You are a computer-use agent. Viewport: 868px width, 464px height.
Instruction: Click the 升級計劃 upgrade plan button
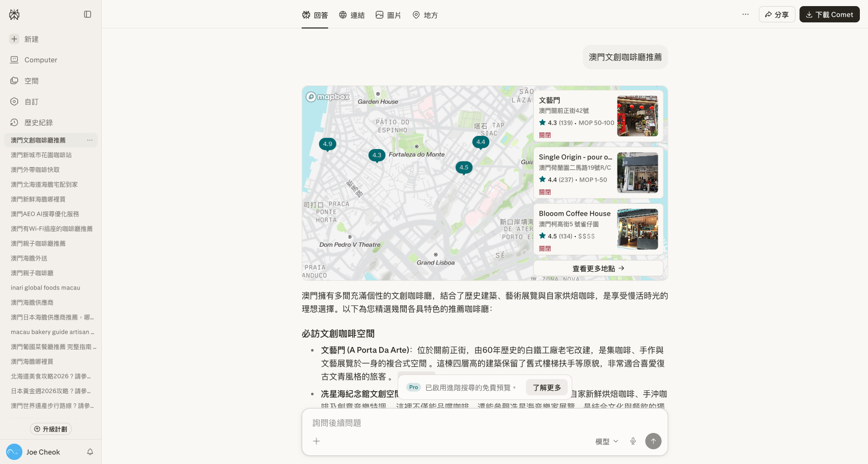[51, 429]
